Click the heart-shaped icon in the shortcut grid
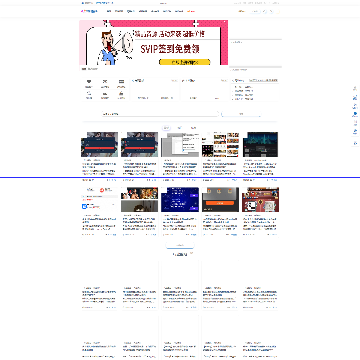The image size is (360, 360). pos(89,81)
